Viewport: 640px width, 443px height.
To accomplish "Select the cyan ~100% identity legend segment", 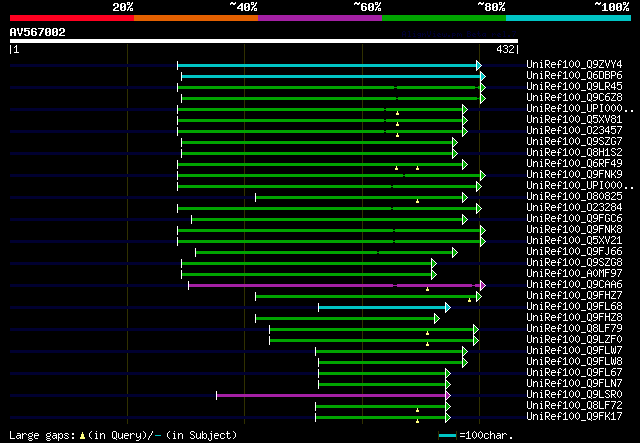I will pos(569,18).
